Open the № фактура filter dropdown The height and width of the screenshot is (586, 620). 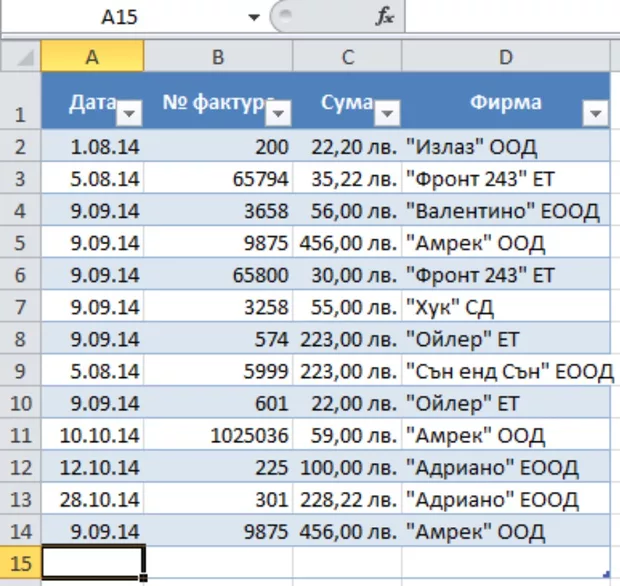280,114
